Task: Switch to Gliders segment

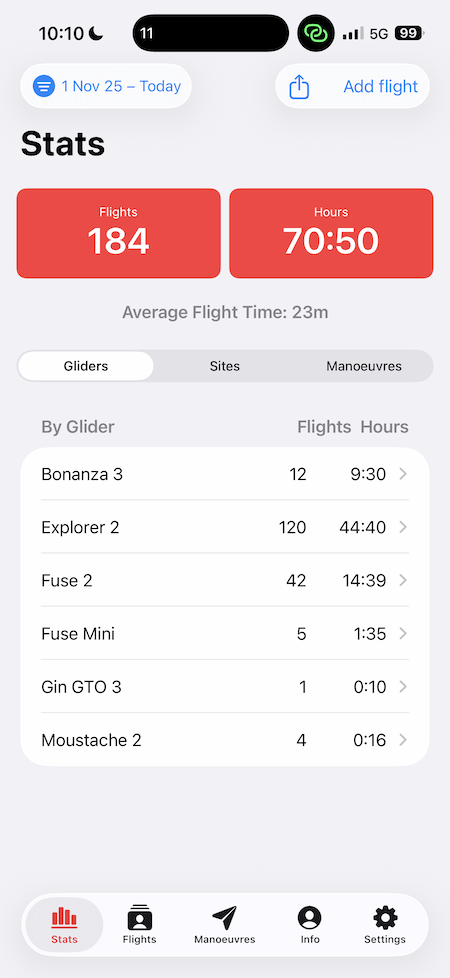Action: tap(86, 366)
